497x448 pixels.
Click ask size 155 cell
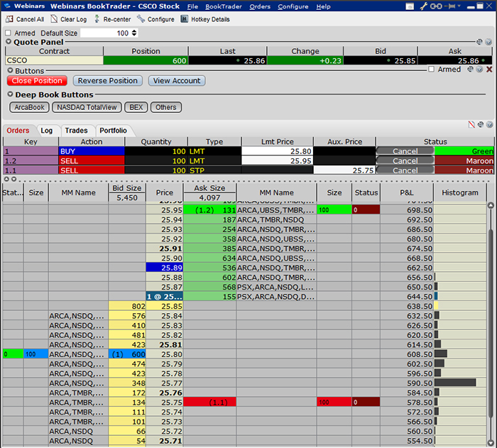tap(209, 297)
